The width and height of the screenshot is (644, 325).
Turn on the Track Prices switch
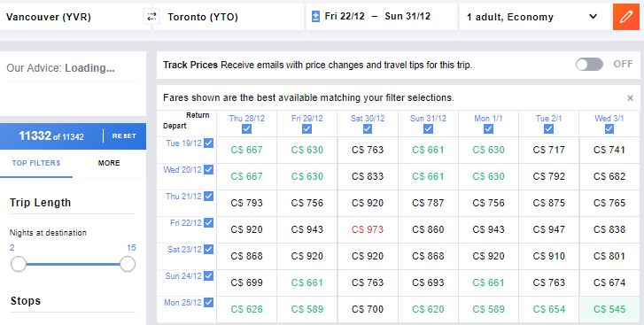click(x=589, y=65)
